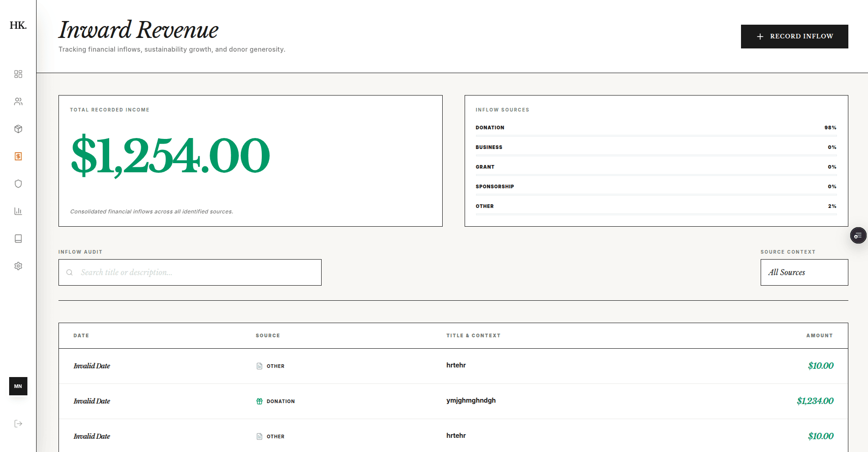Click the magnifier icon in search box
This screenshot has width=868, height=452.
click(x=69, y=272)
